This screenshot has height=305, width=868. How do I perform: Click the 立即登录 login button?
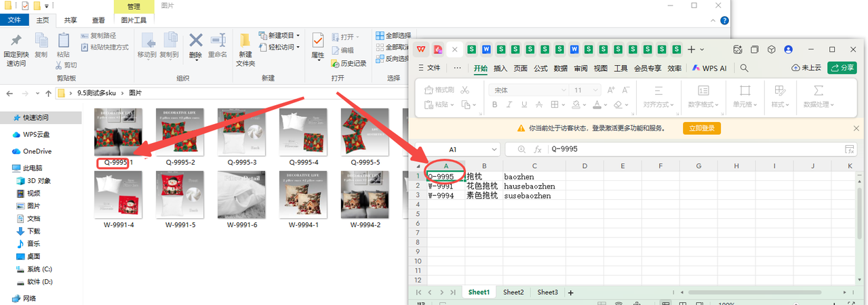pyautogui.click(x=702, y=128)
